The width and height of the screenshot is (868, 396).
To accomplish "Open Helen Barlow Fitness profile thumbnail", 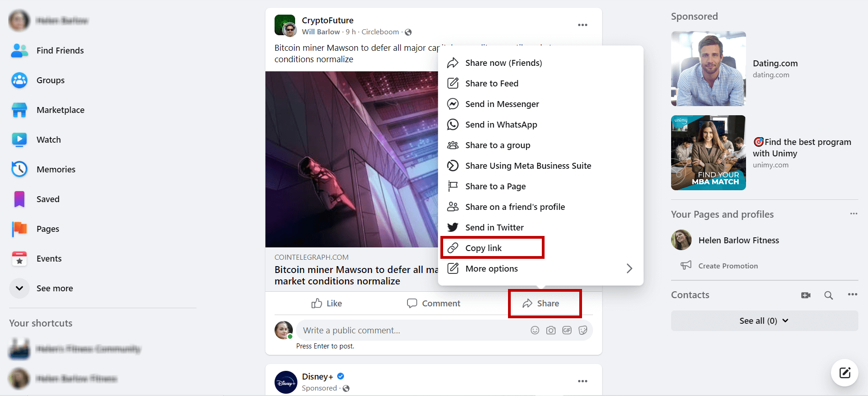I will tap(681, 240).
